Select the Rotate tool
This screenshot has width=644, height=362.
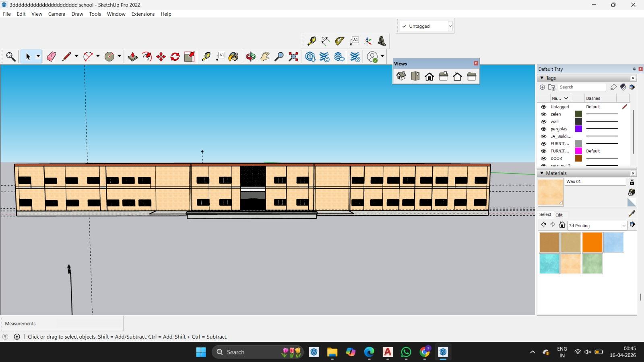[x=175, y=57]
